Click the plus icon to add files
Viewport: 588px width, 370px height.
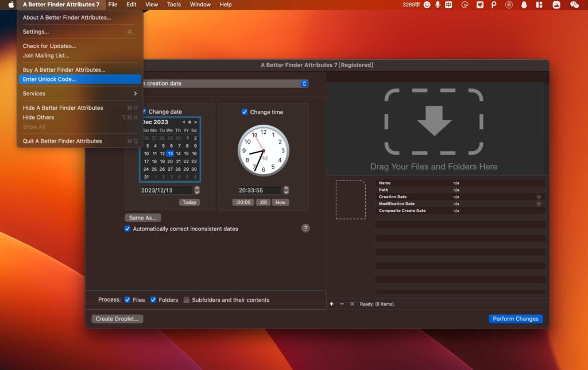click(x=331, y=303)
